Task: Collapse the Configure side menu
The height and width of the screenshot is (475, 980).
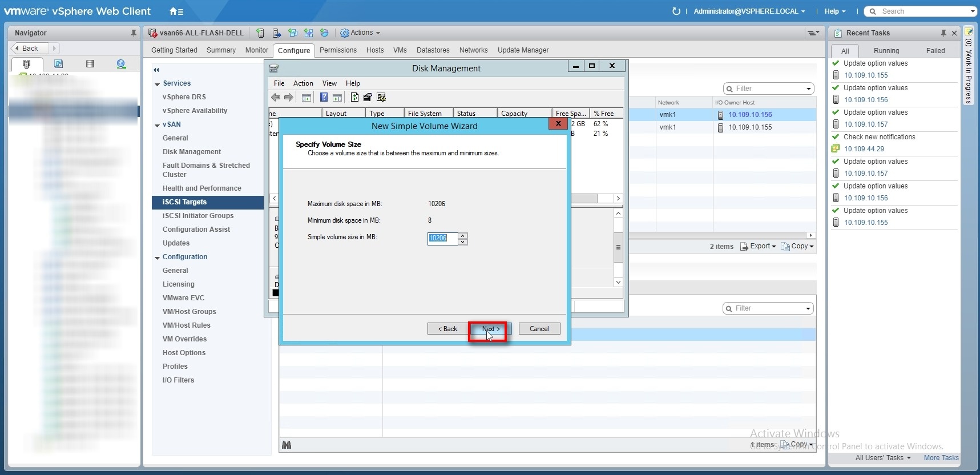Action: tap(156, 70)
